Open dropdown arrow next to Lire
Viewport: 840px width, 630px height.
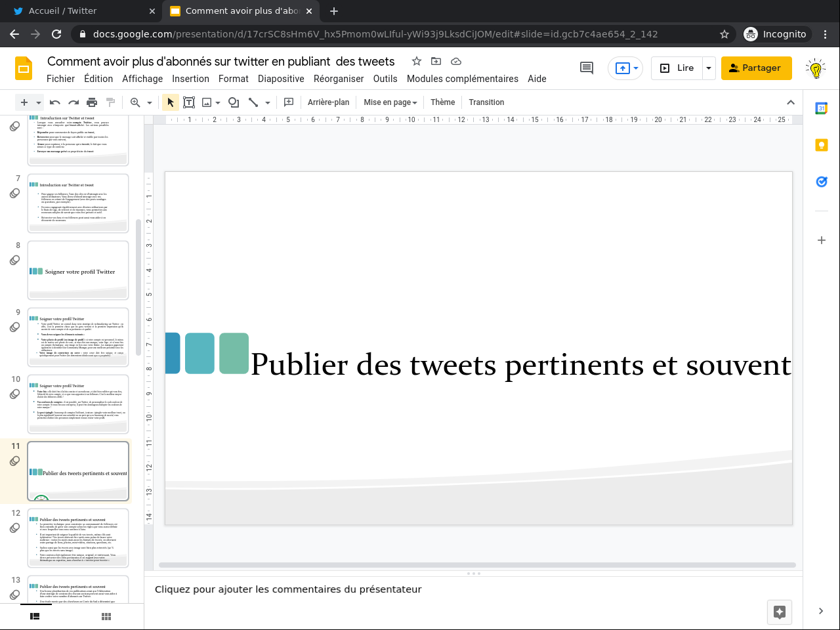pyautogui.click(x=709, y=68)
